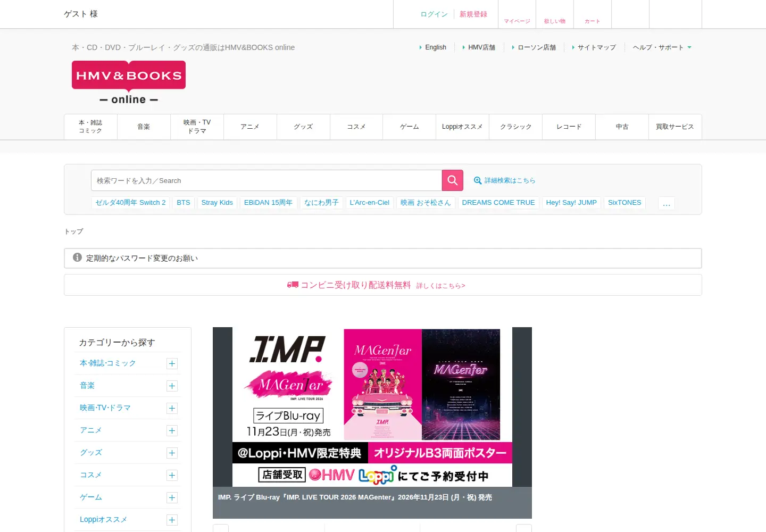Open 本·雑誌·コミック sidebar link
Image resolution: width=766 pixels, height=532 pixels.
tap(108, 363)
